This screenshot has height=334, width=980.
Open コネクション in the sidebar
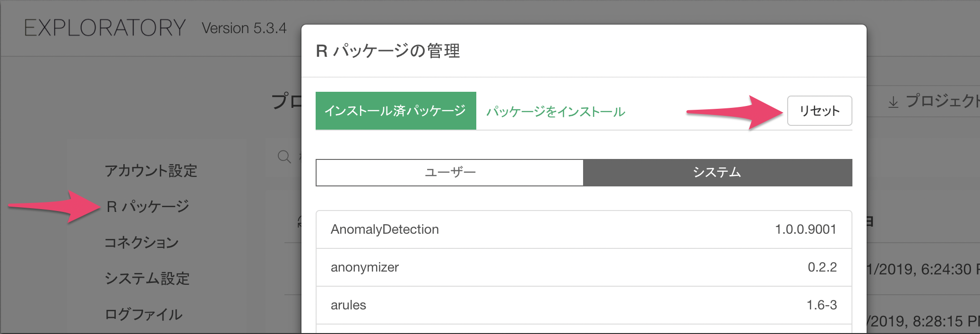click(141, 242)
